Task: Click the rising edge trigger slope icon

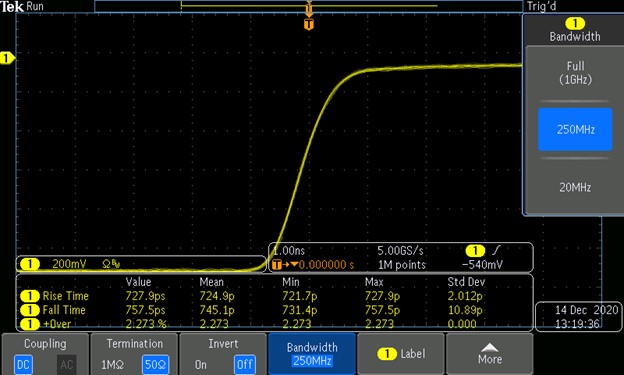Action: click(x=496, y=250)
